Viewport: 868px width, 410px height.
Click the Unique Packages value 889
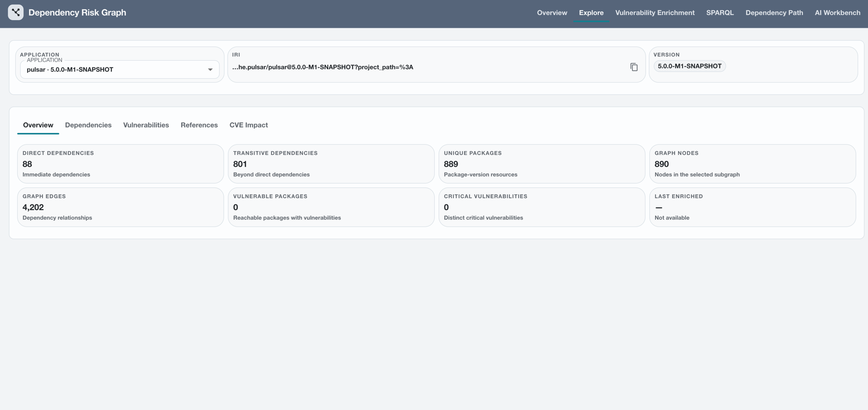coord(451,164)
